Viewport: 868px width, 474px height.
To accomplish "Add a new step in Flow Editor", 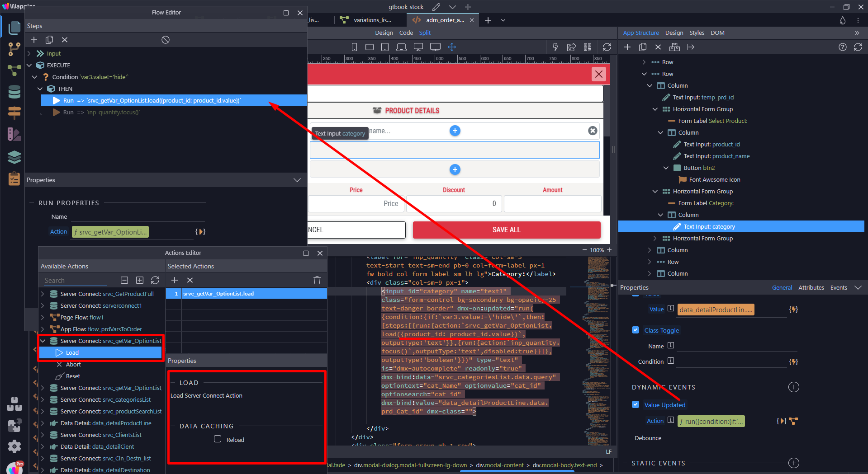I will [x=34, y=40].
